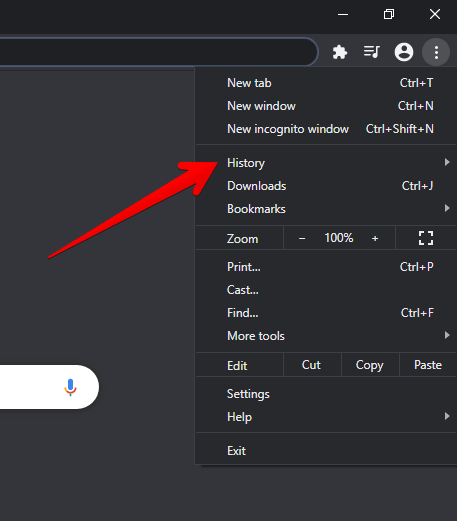Viewport: 457px width, 521px height.
Task: Expand the Help submenu
Action: pos(325,417)
